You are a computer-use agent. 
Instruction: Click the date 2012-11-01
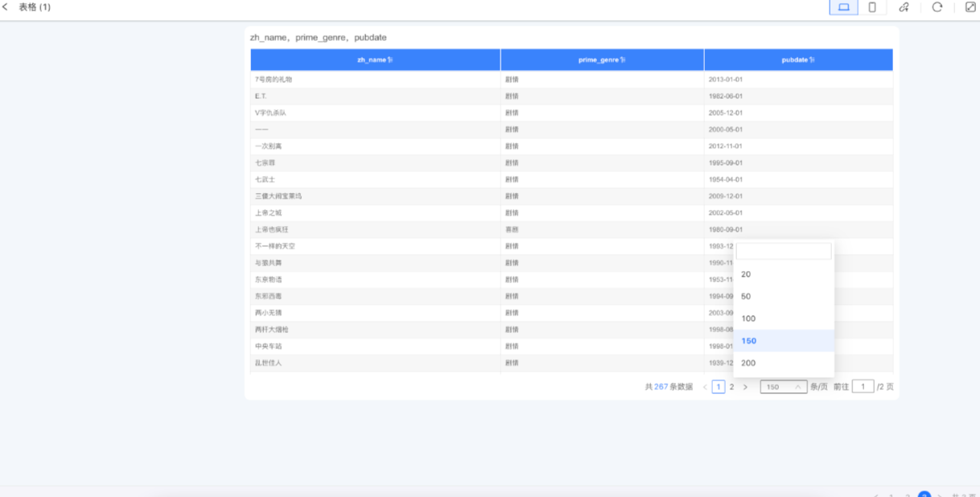(x=726, y=146)
